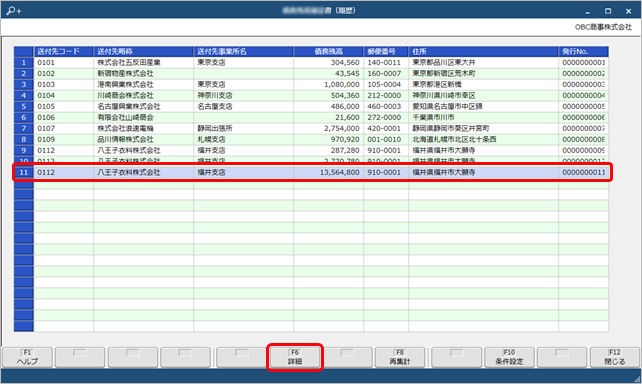Click the F6 詳細 button
Viewport: 642px width, 384px height.
[295, 357]
